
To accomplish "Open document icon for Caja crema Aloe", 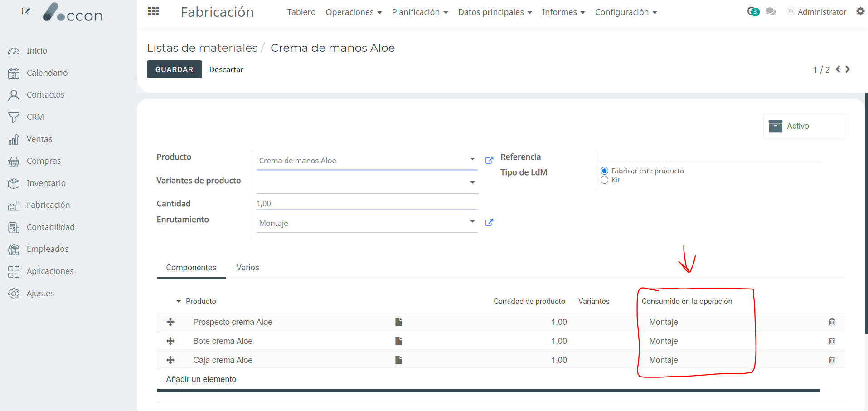I will 399,360.
